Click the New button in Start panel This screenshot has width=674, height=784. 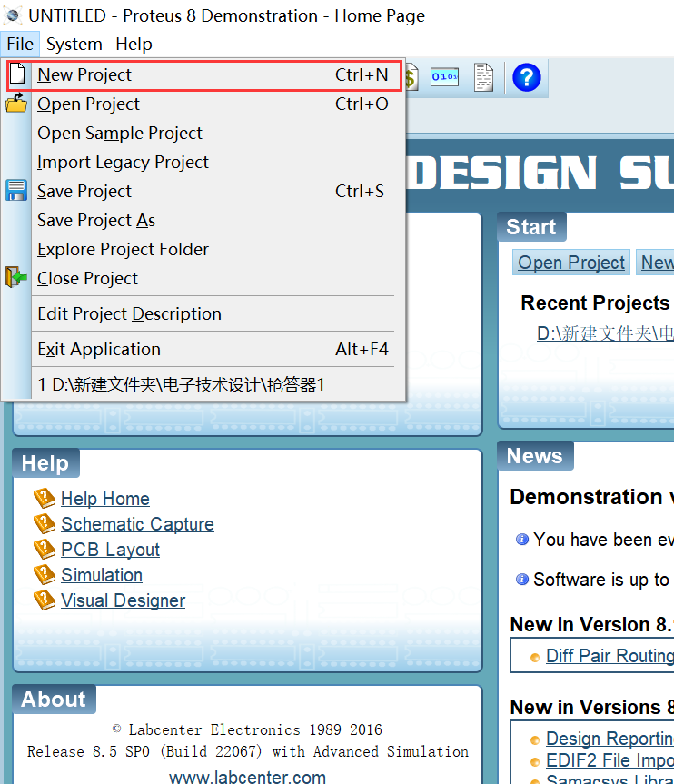coord(655,263)
